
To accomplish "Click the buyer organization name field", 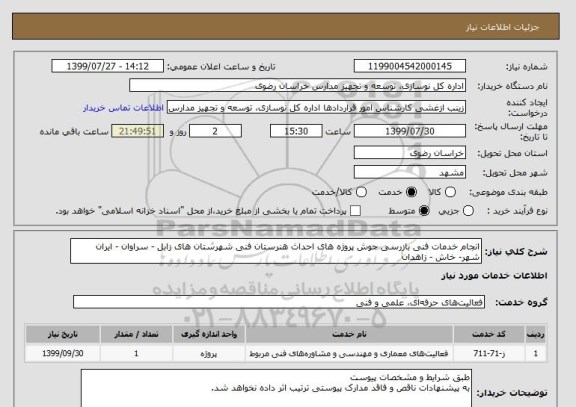I will pyautogui.click(x=298, y=86).
